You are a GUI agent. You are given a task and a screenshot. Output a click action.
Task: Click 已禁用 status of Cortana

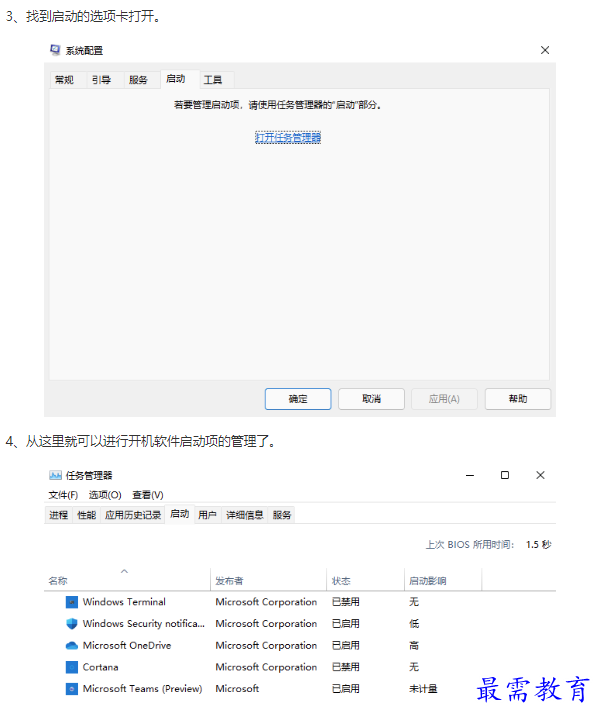click(346, 667)
